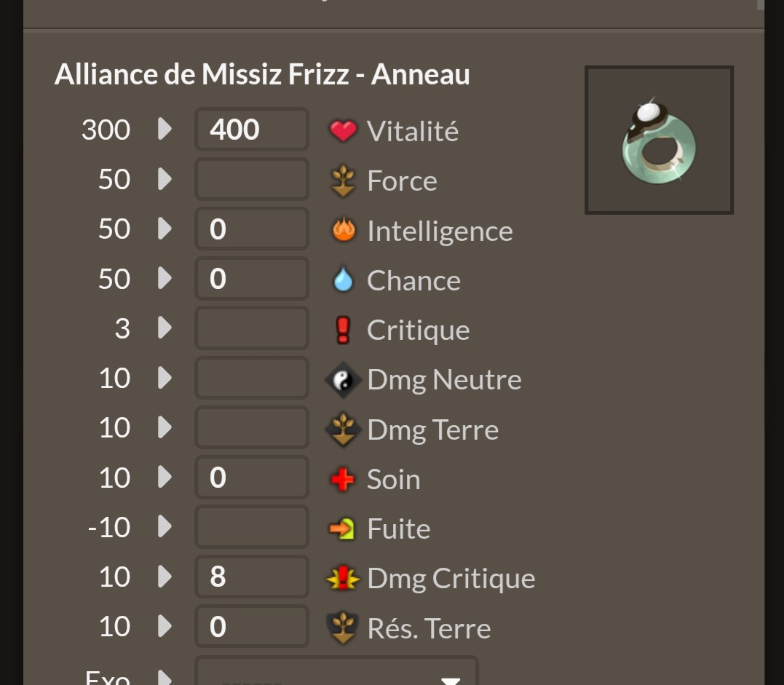Open the Exo dropdown list

(336, 671)
